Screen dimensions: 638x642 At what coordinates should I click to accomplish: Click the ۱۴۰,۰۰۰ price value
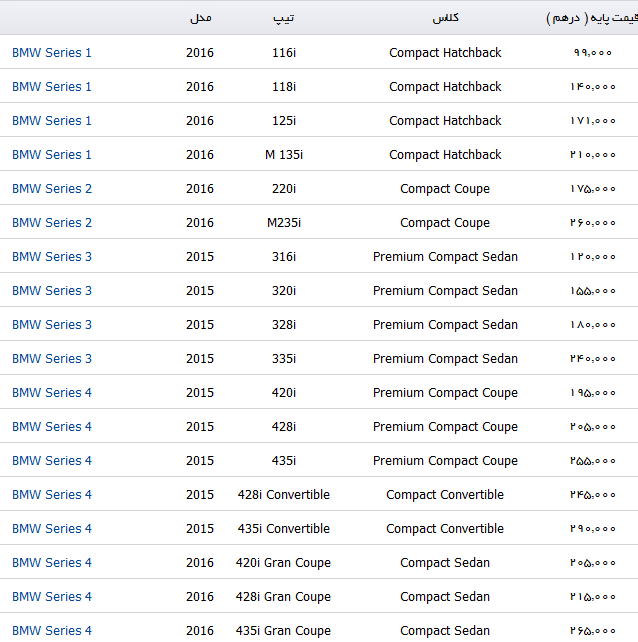pyautogui.click(x=593, y=87)
